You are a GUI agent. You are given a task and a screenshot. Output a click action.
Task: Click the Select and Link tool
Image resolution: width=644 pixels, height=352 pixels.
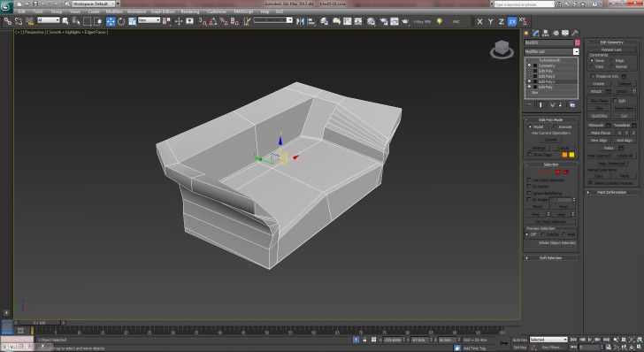(8, 21)
